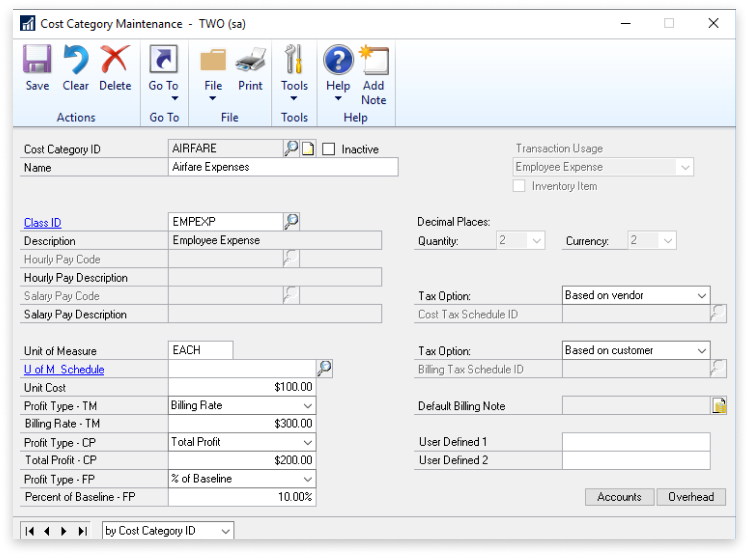This screenshot has width=749, height=556.
Task: Click the Default Billing Note field
Action: (x=637, y=405)
